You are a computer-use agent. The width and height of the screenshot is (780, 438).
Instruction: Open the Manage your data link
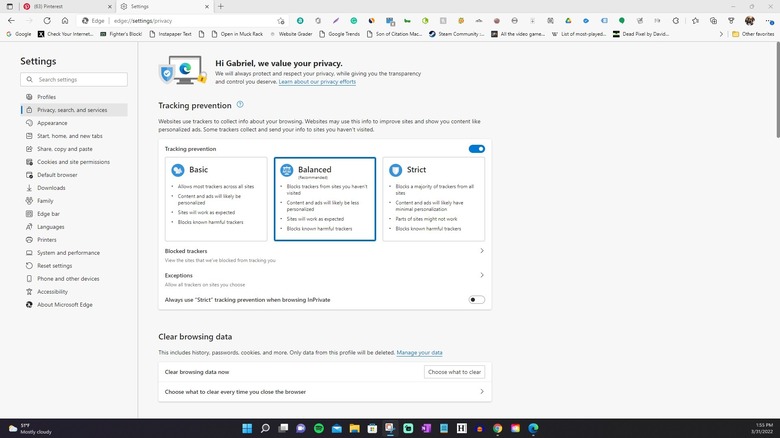[x=419, y=352]
